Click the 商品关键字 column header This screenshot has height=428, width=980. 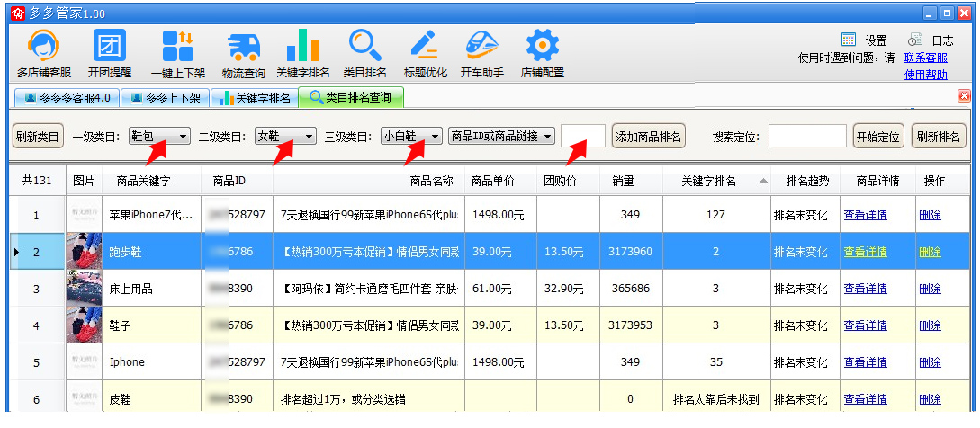tap(152, 182)
